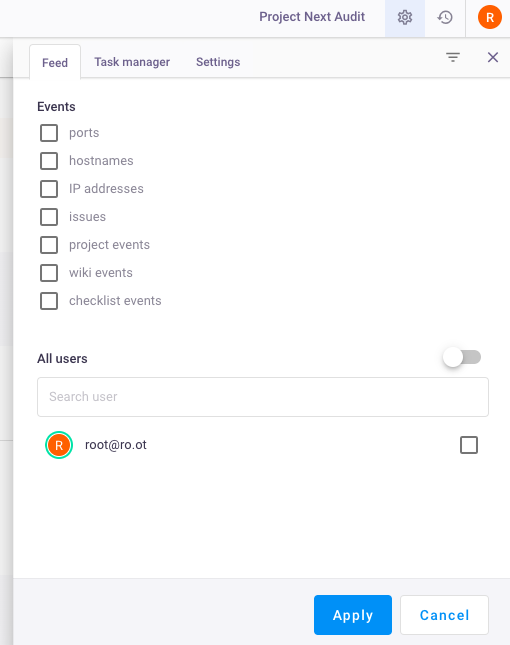The width and height of the screenshot is (510, 645).
Task: Open the Settings tab
Action: coord(218,62)
